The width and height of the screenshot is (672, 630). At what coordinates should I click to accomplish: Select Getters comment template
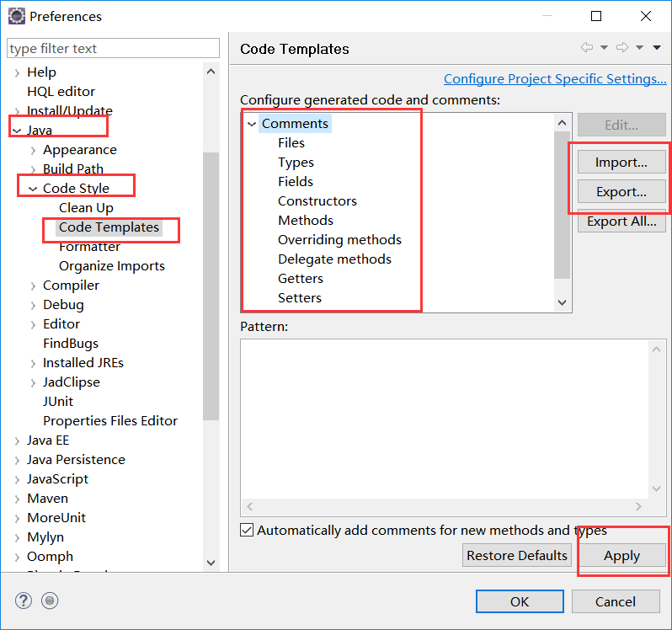(301, 279)
